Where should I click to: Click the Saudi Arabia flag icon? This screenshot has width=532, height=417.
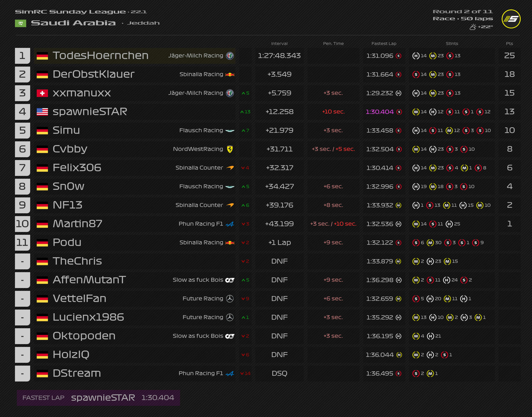coord(21,23)
